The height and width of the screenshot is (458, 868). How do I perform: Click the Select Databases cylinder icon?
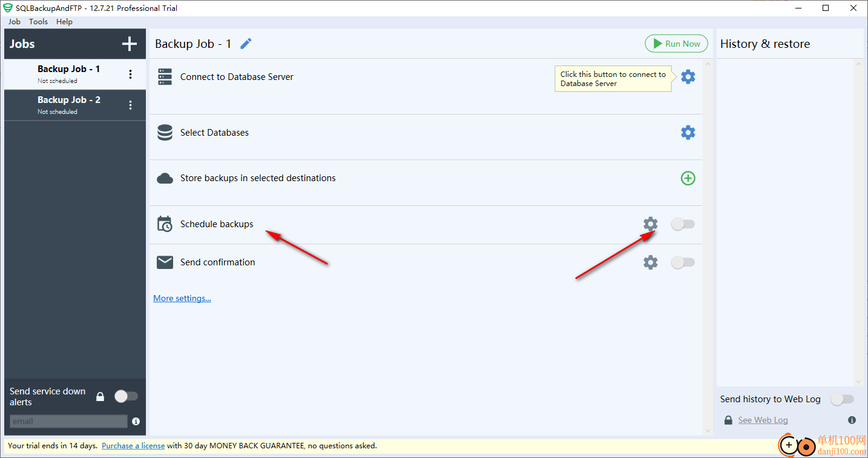tap(165, 133)
